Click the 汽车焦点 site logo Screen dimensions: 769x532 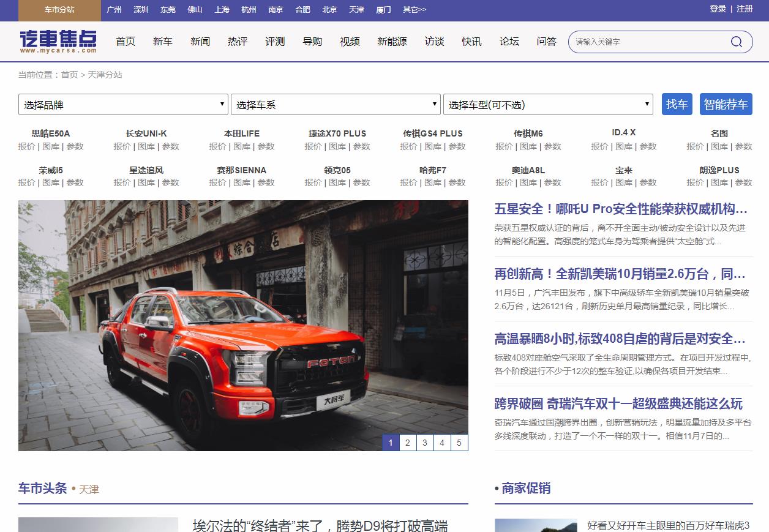click(58, 42)
